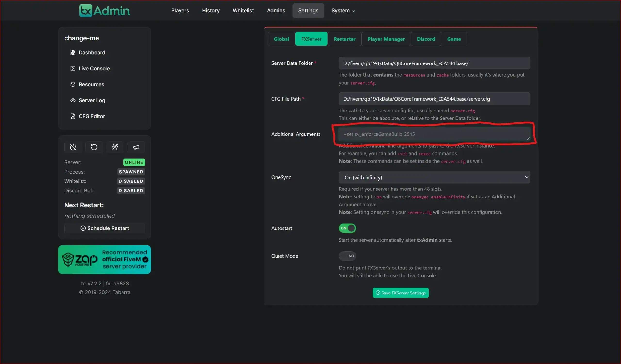621x364 pixels.
Task: Click the ONLINE server status badge
Action: 134,162
